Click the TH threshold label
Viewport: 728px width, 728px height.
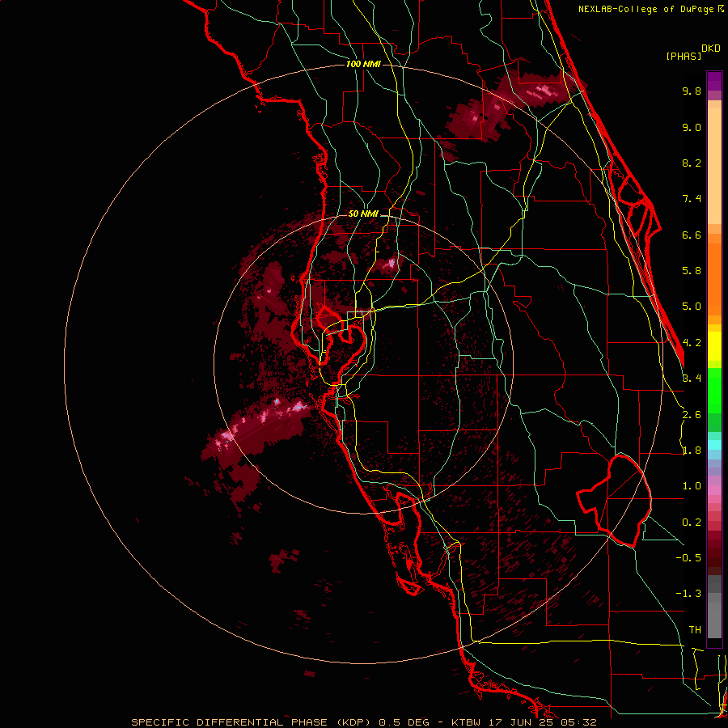695,629
